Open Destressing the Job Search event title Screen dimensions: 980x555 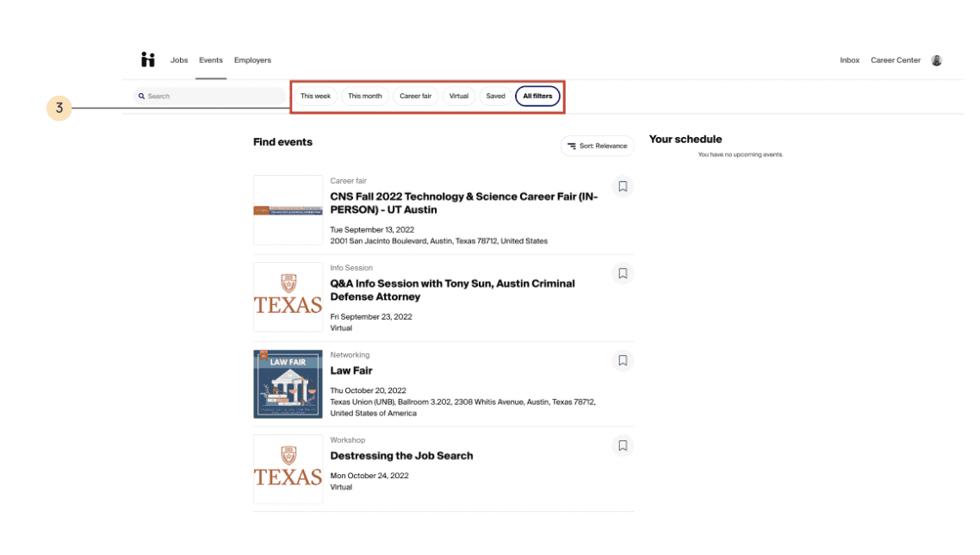pyautogui.click(x=401, y=456)
